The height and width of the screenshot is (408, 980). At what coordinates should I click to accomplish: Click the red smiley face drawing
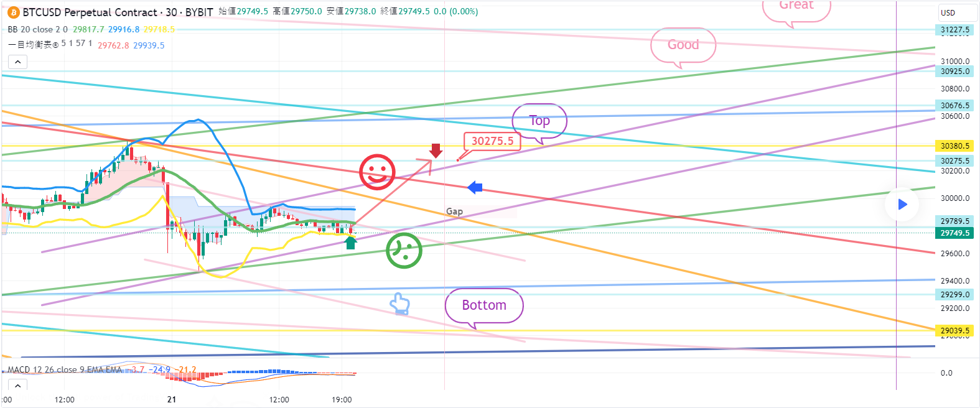coord(377,172)
